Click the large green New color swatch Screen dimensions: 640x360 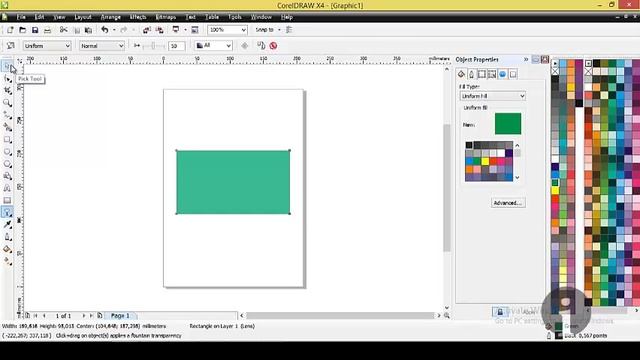[x=508, y=124]
